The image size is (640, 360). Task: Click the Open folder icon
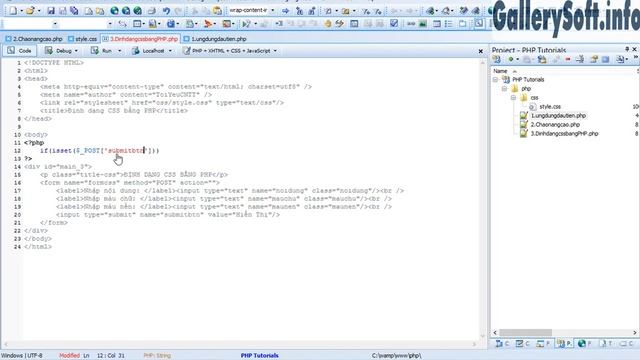30,11
